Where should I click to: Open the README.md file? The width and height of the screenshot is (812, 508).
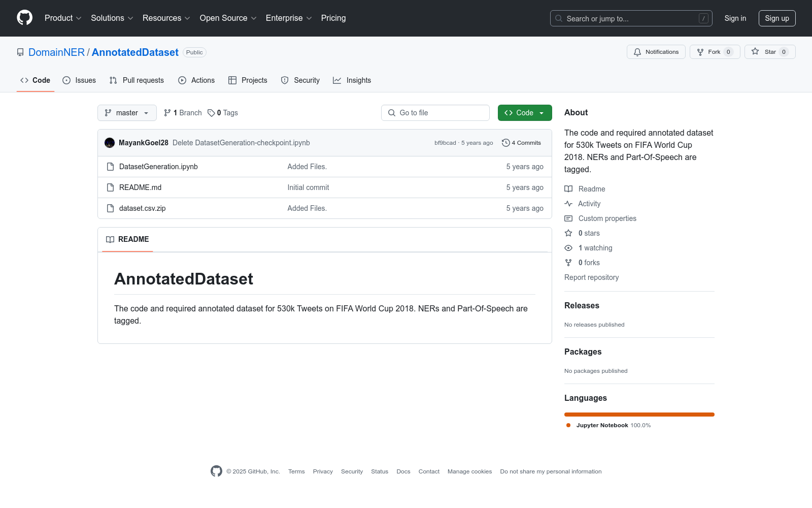tap(140, 187)
